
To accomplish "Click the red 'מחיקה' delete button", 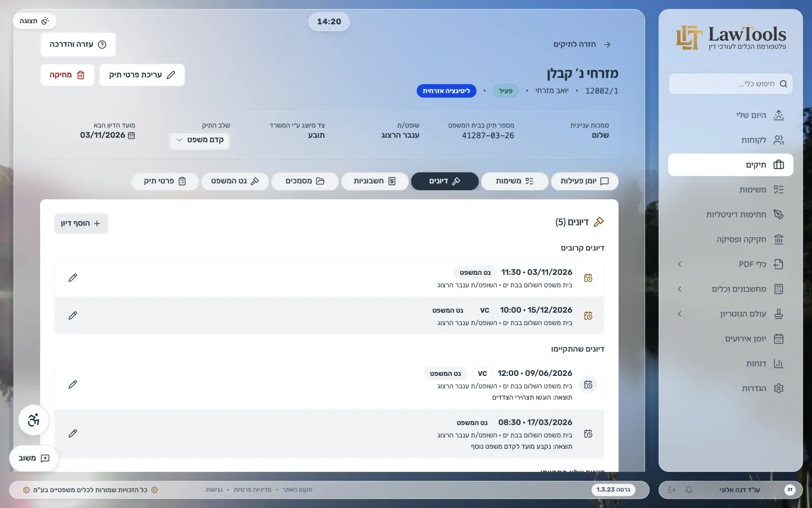I will click(x=67, y=75).
